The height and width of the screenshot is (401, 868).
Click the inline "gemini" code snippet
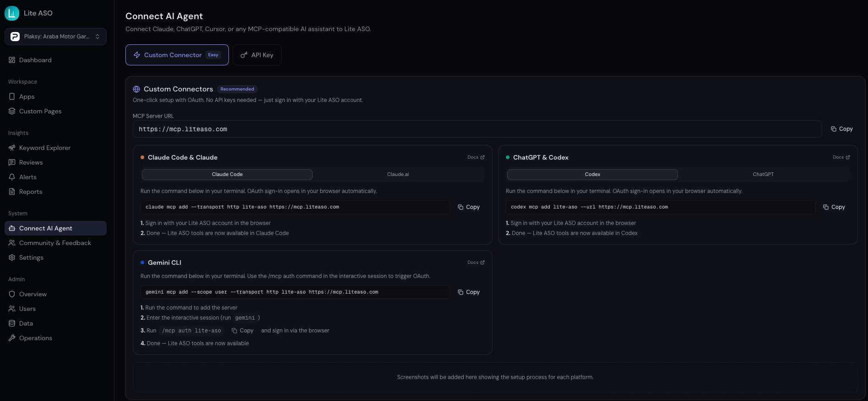(x=245, y=318)
